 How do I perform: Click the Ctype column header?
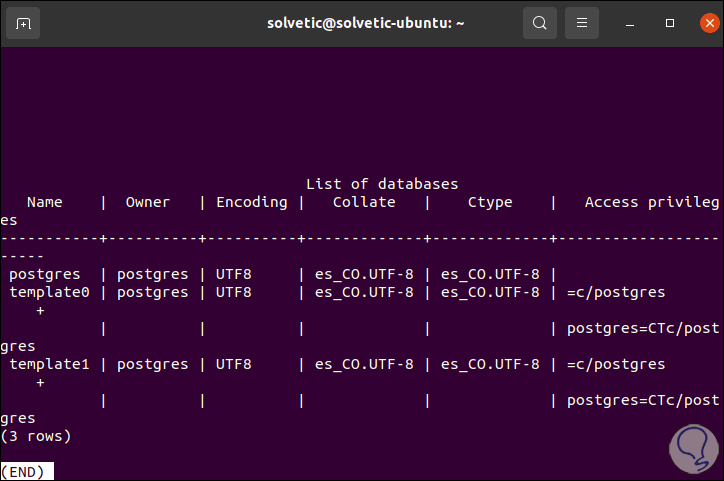[x=490, y=202]
